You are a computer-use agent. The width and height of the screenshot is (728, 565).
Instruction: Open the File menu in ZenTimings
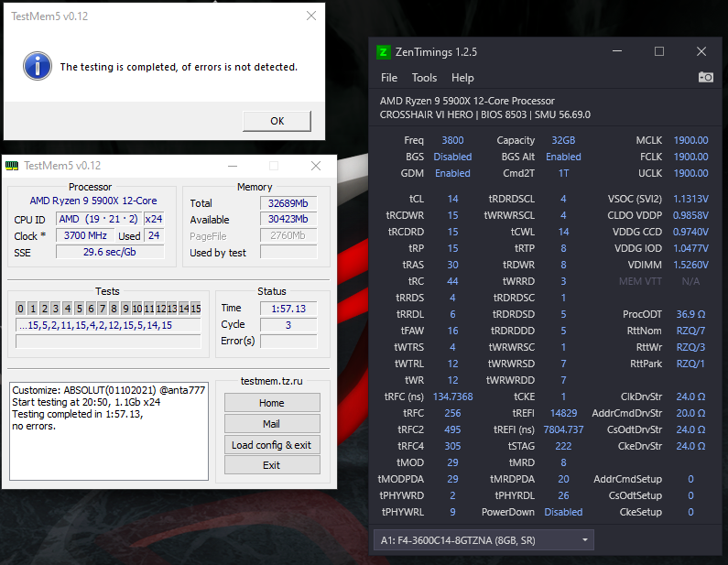389,78
